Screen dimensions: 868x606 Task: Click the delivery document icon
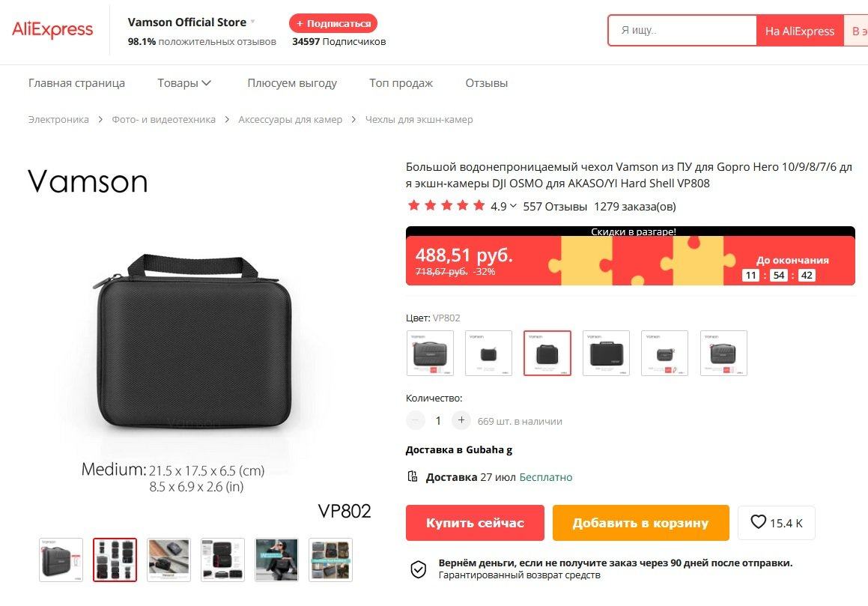coord(413,476)
